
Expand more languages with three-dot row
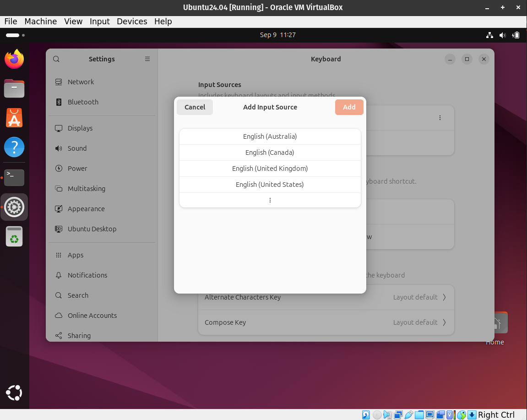point(270,200)
